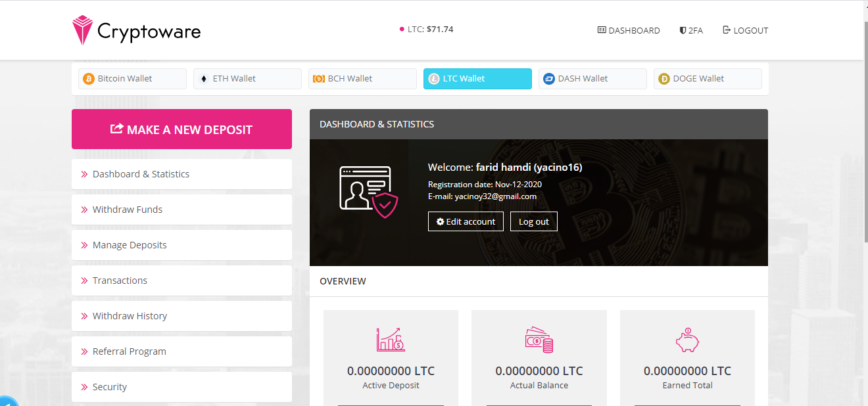The image size is (868, 406).
Task: Click the Earned Total 0.00000000 LTC value
Action: pyautogui.click(x=687, y=371)
